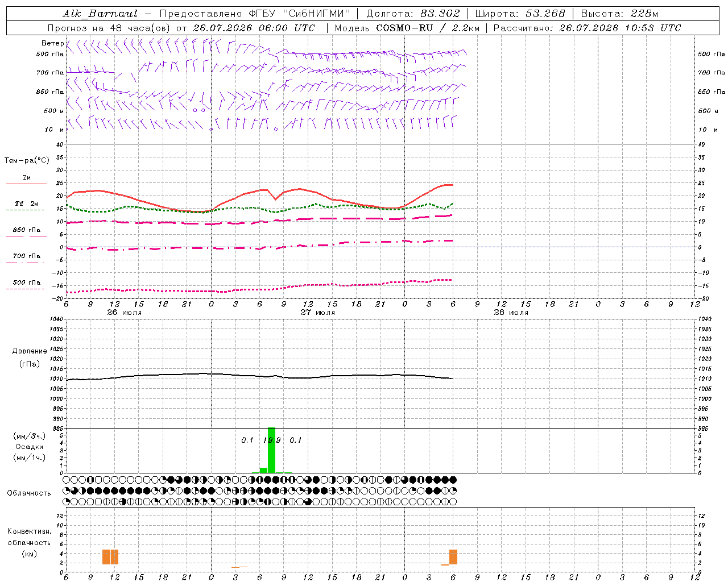Viewport: 728px width, 582px height.
Task: Click the Рассчитано 10:53 UTC timestamp text
Action: point(587,28)
